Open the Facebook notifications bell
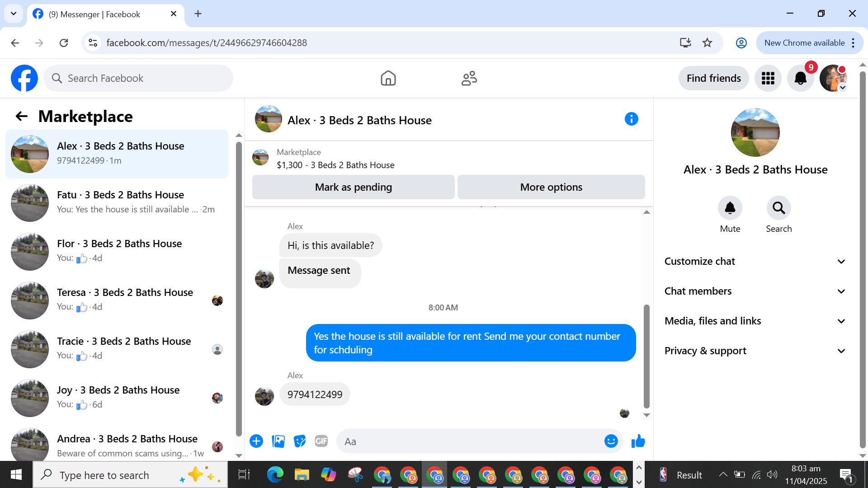The image size is (868, 488). (800, 78)
